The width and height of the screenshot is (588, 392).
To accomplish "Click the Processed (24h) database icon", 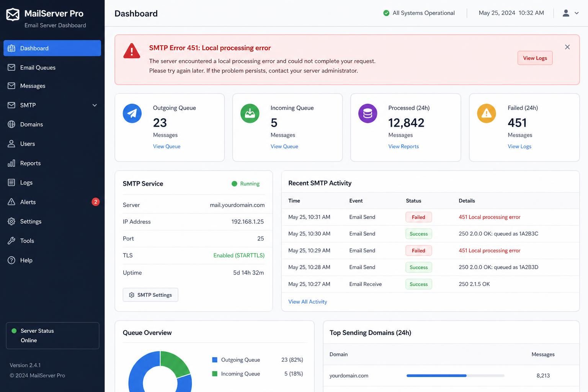I will click(368, 113).
